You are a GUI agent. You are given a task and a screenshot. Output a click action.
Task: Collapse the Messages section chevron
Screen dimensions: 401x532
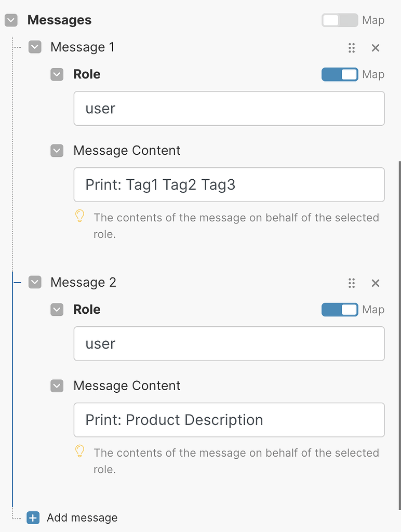pyautogui.click(x=11, y=20)
